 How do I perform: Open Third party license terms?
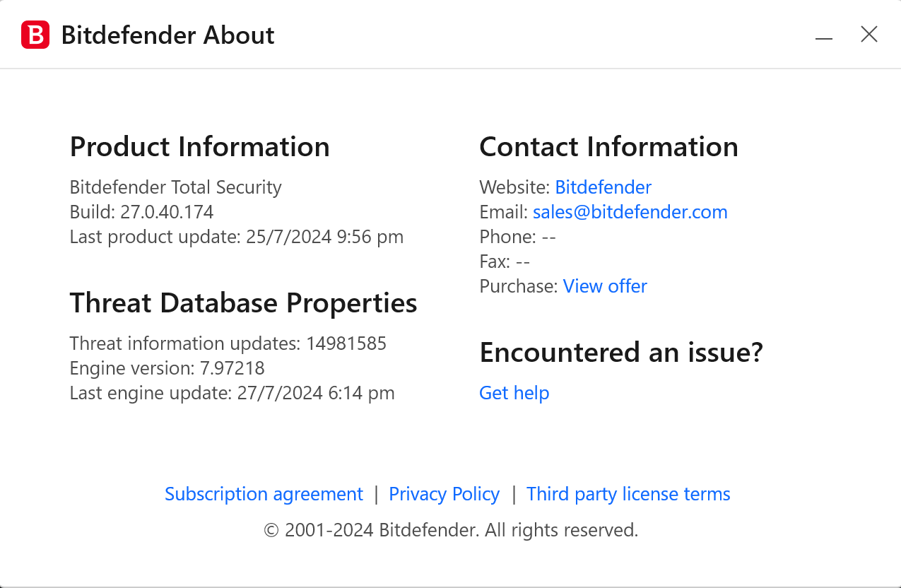(628, 494)
